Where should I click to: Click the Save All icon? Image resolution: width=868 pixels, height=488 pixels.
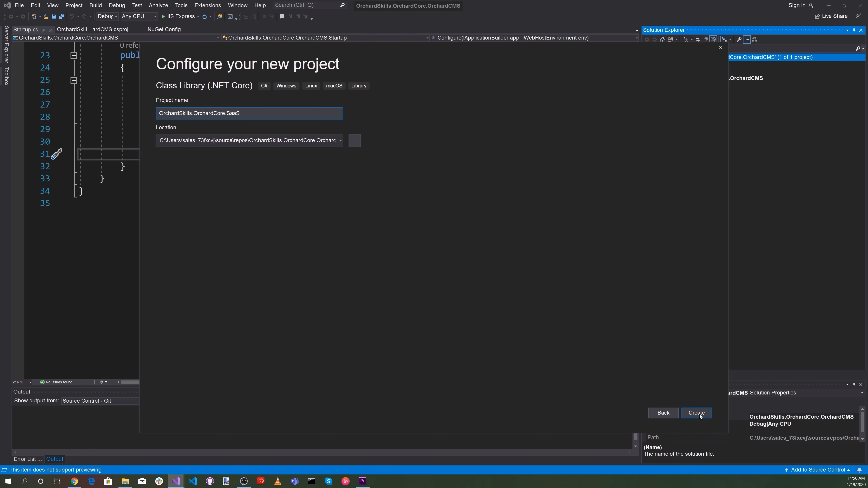(x=61, y=16)
